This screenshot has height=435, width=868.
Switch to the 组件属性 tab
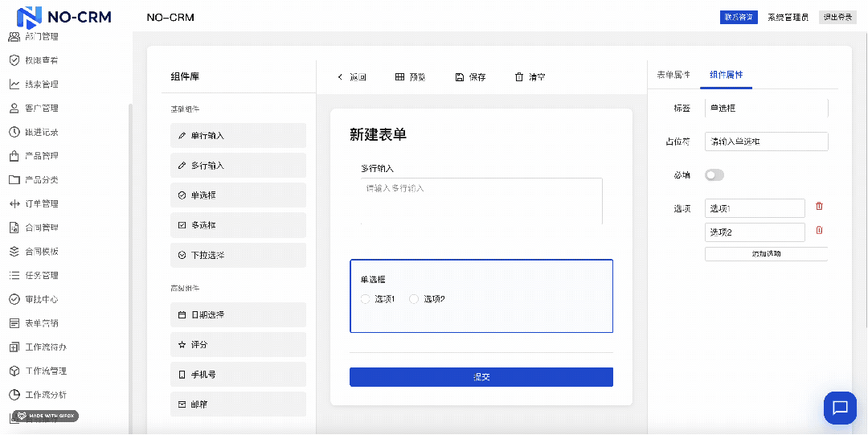[726, 75]
